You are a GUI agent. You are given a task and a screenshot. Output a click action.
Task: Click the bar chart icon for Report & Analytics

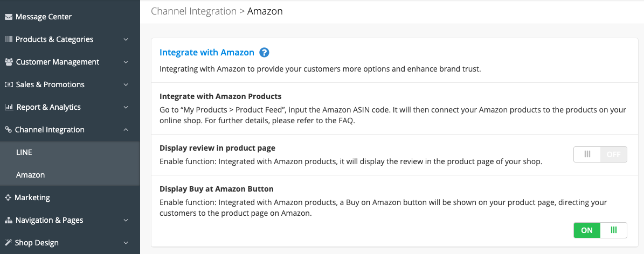[x=9, y=107]
